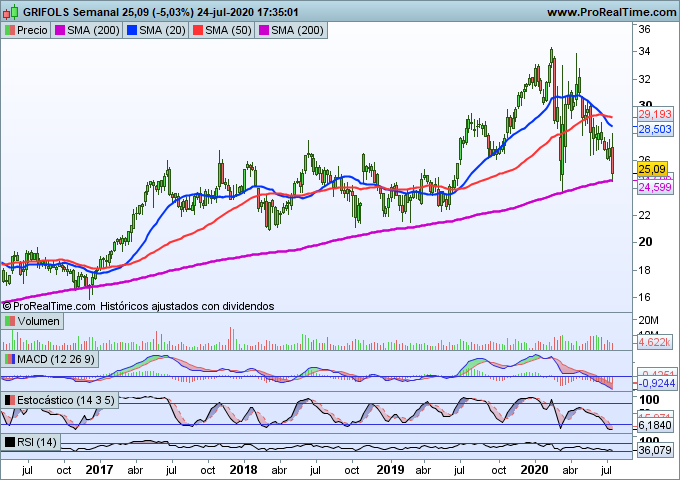Screen dimensions: 680x480
Task: Click the Volumen indicator icon
Action: tap(10, 321)
